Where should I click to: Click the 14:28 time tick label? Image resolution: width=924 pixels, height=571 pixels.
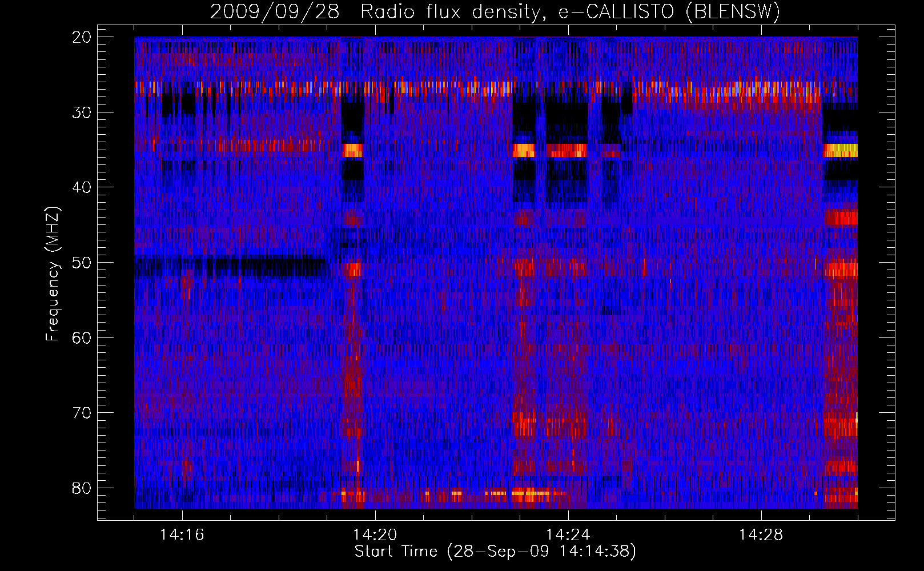pyautogui.click(x=761, y=534)
